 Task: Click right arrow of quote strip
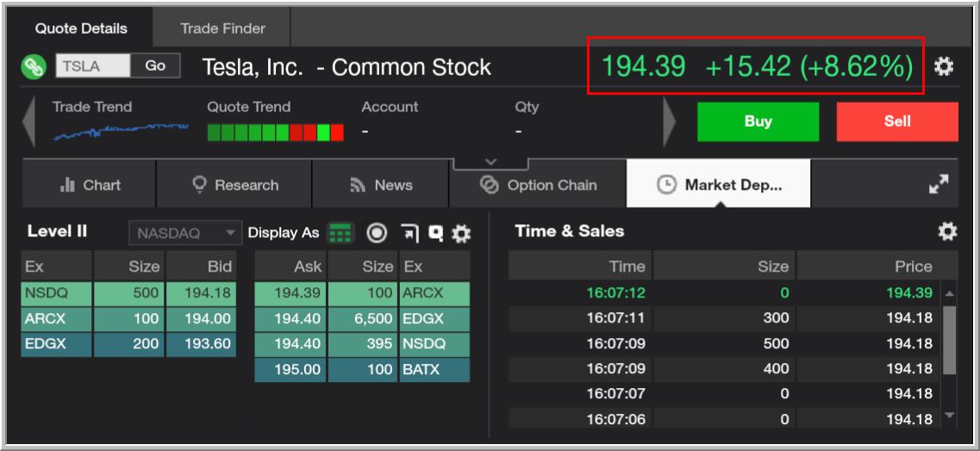point(670,122)
